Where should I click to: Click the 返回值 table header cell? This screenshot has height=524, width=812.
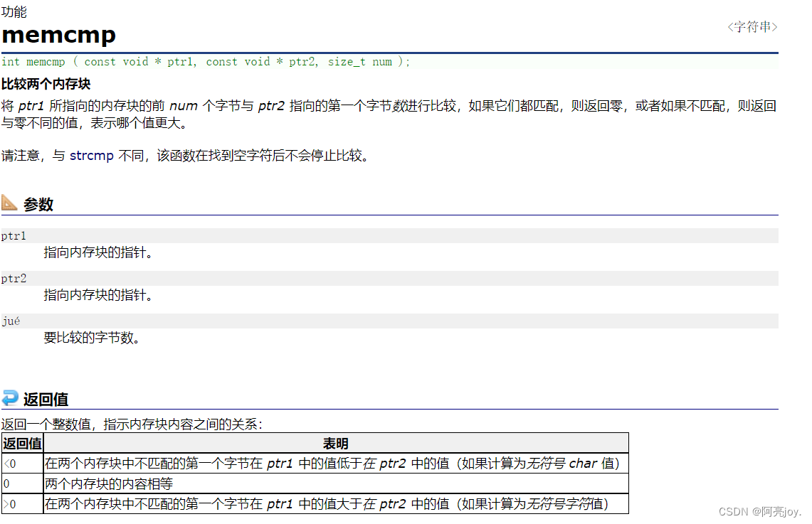tap(21, 443)
